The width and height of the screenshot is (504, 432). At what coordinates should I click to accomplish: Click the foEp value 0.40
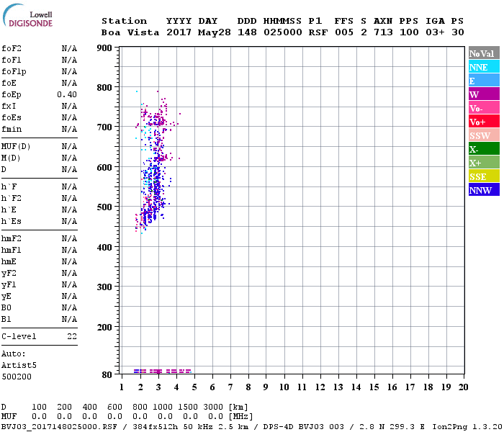click(68, 94)
